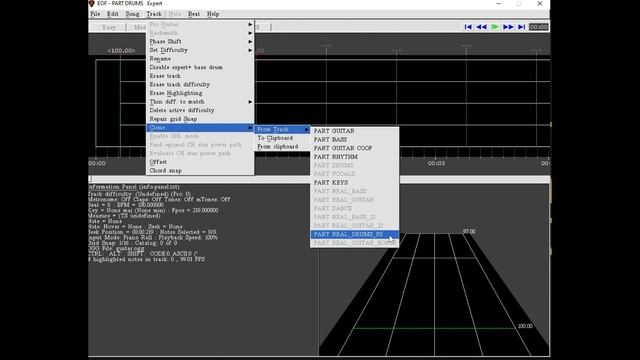The height and width of the screenshot is (360, 640).
Task: Choose To Clipboard under Clone
Action: click(282, 138)
